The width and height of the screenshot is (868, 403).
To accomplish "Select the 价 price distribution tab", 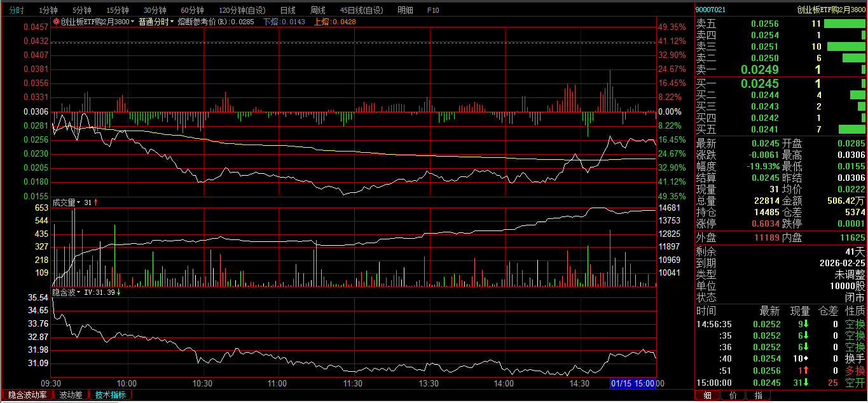I will pos(733,395).
